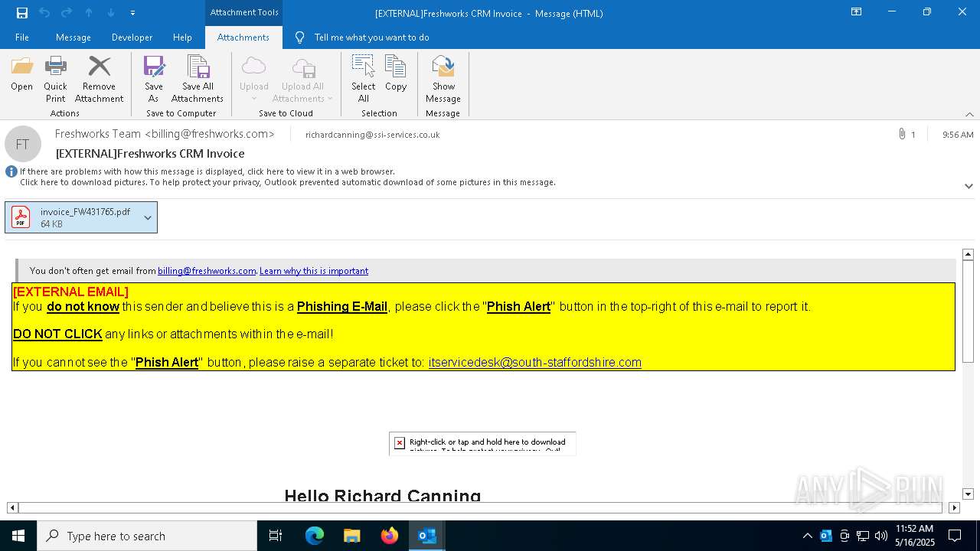Click the sender Freshworks Team name
Image resolution: width=980 pixels, height=551 pixels.
click(x=165, y=134)
